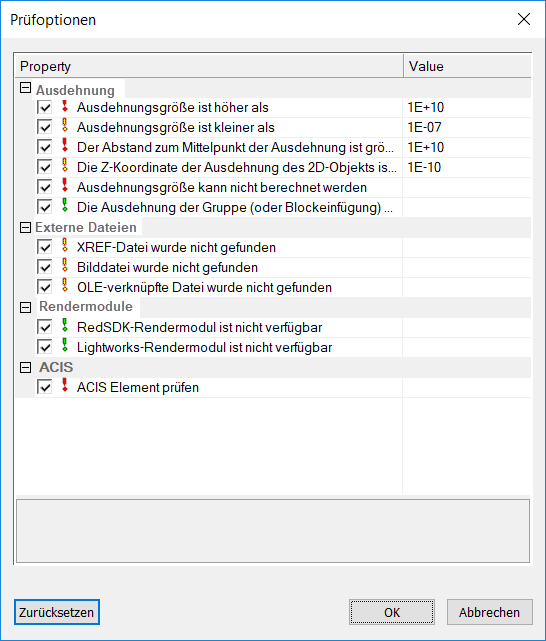Click red severity icon for 'Ausdehnungsgröße ist höher als'

(x=65, y=106)
